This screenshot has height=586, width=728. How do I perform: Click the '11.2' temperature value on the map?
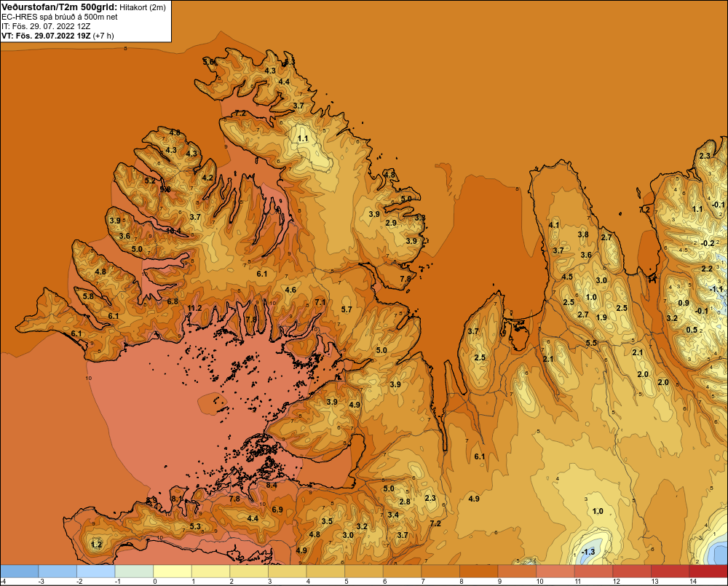pos(194,309)
